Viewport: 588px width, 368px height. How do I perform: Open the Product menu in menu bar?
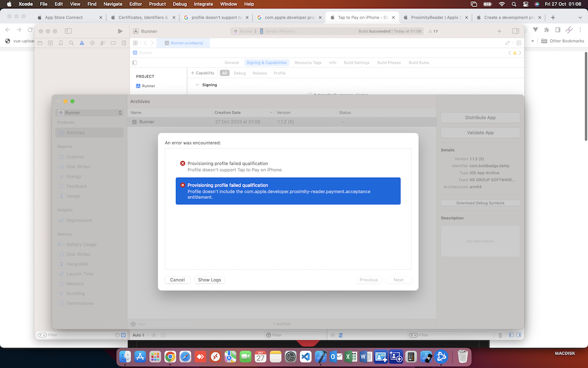[157, 4]
